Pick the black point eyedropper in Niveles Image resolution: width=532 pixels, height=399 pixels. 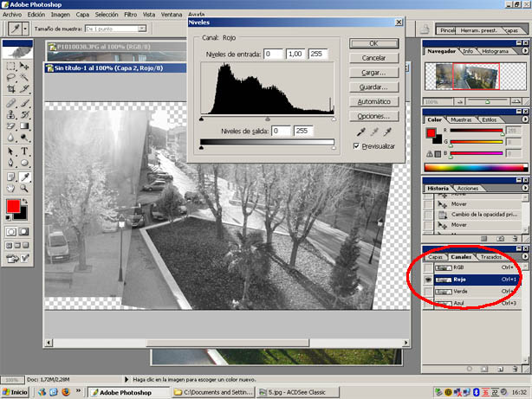point(360,132)
